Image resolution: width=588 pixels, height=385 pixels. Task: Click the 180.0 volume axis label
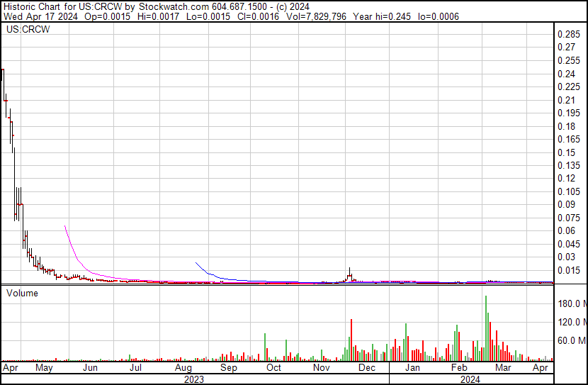pyautogui.click(x=569, y=304)
